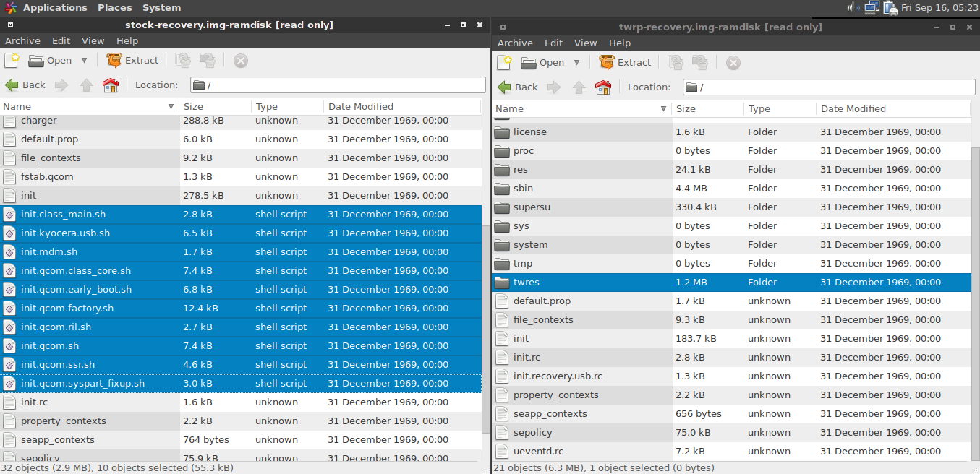Image resolution: width=980 pixels, height=474 pixels.
Task: Click network connection icon in system tray
Action: [x=872, y=7]
